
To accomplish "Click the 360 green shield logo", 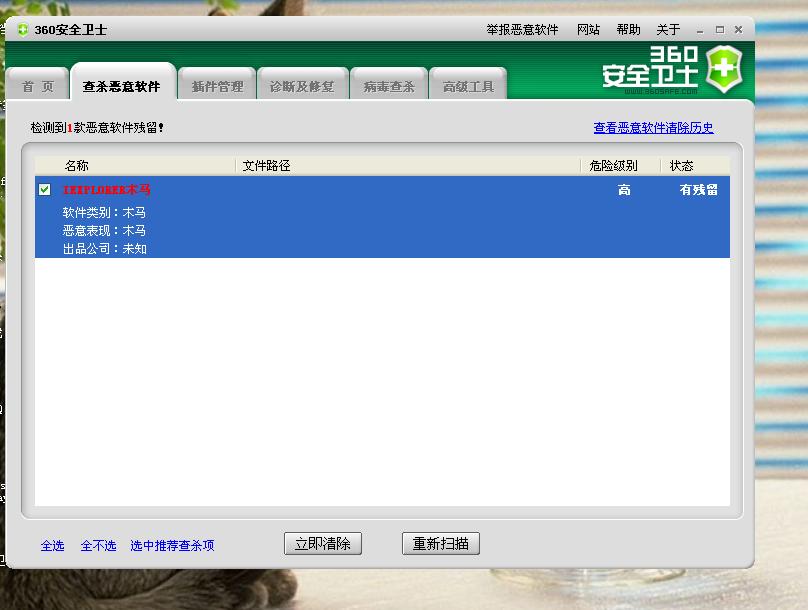I will 724,69.
